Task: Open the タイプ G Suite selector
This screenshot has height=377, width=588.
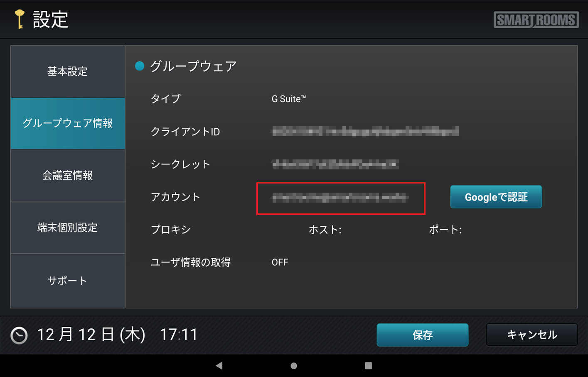Action: point(288,99)
